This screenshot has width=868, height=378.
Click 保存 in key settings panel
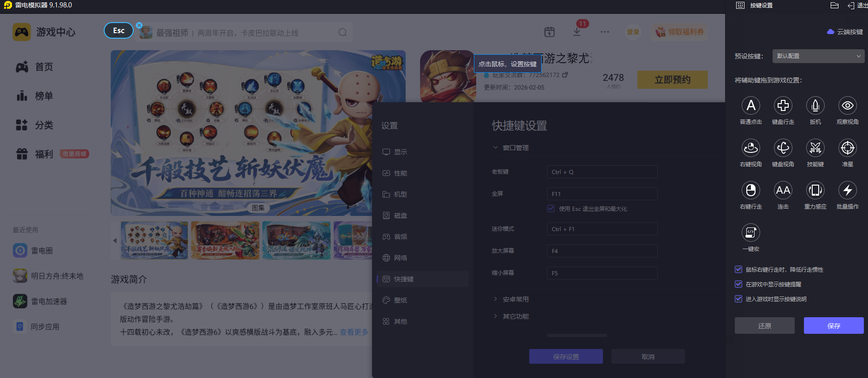833,326
